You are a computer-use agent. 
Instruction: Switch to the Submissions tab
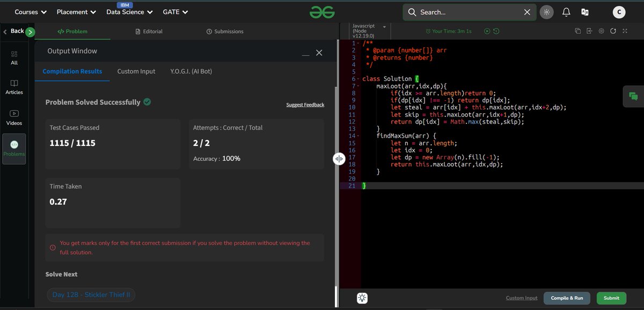tap(225, 31)
